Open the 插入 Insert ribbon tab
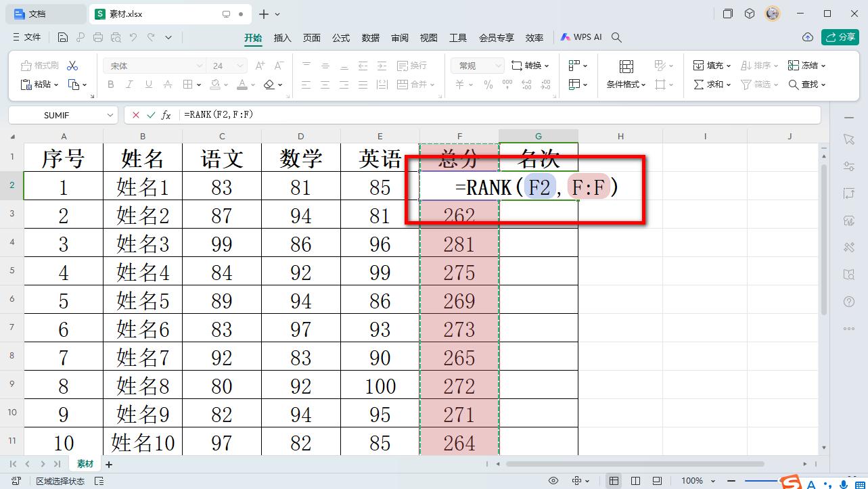Image resolution: width=868 pixels, height=489 pixels. (282, 38)
